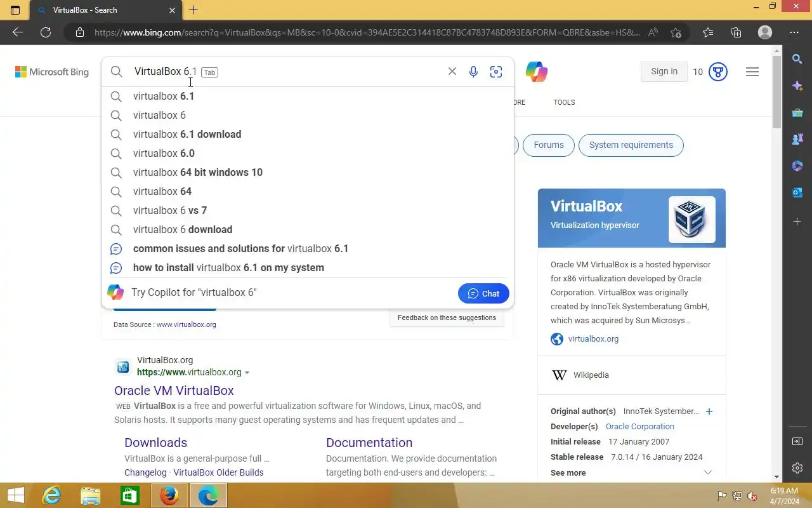Click the voice search microphone icon
The image size is (812, 508).
473,72
